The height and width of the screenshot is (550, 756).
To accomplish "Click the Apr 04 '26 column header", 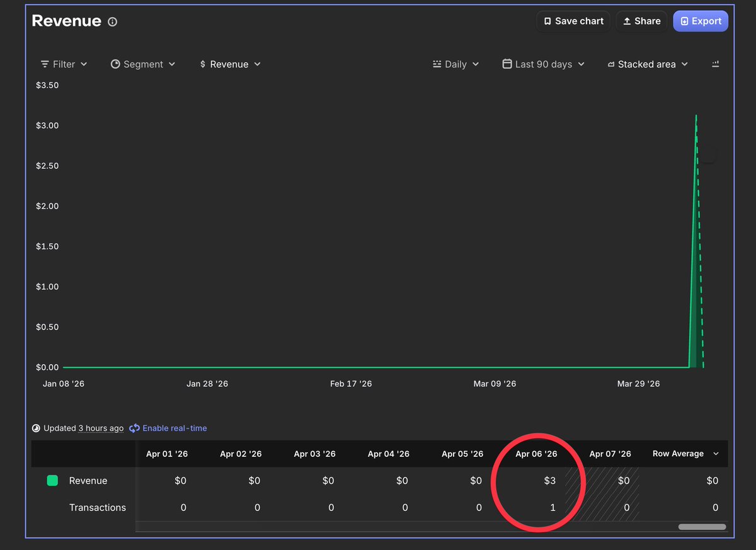I will (389, 454).
